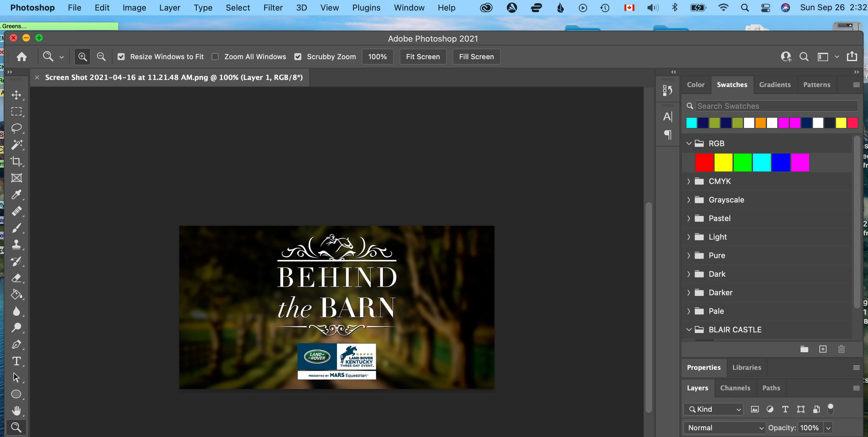Select the Move tool
Viewport: 868px width, 437px height.
click(x=16, y=95)
